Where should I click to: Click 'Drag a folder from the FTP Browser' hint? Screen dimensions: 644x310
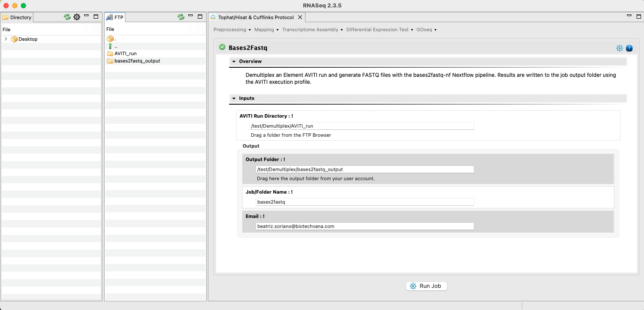(x=291, y=135)
